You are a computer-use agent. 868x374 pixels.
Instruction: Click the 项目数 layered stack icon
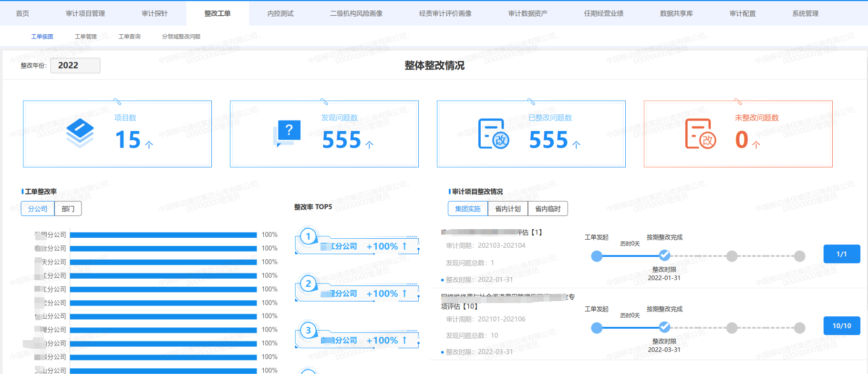80,133
